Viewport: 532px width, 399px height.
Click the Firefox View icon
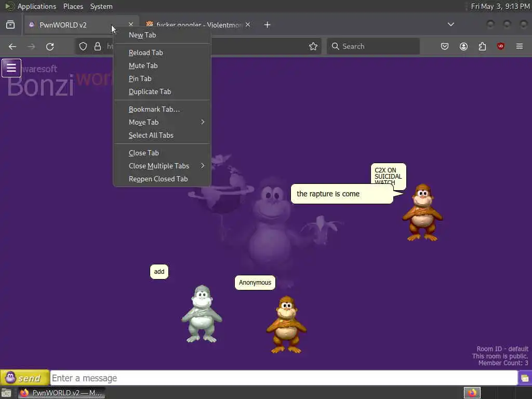(10, 25)
